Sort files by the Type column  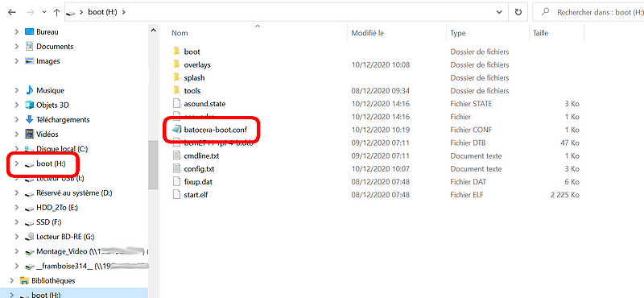point(458,33)
